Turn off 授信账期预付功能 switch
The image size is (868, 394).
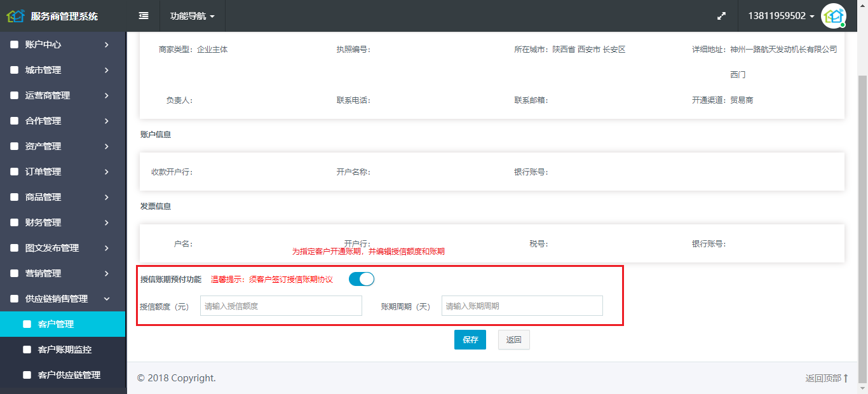[362, 279]
